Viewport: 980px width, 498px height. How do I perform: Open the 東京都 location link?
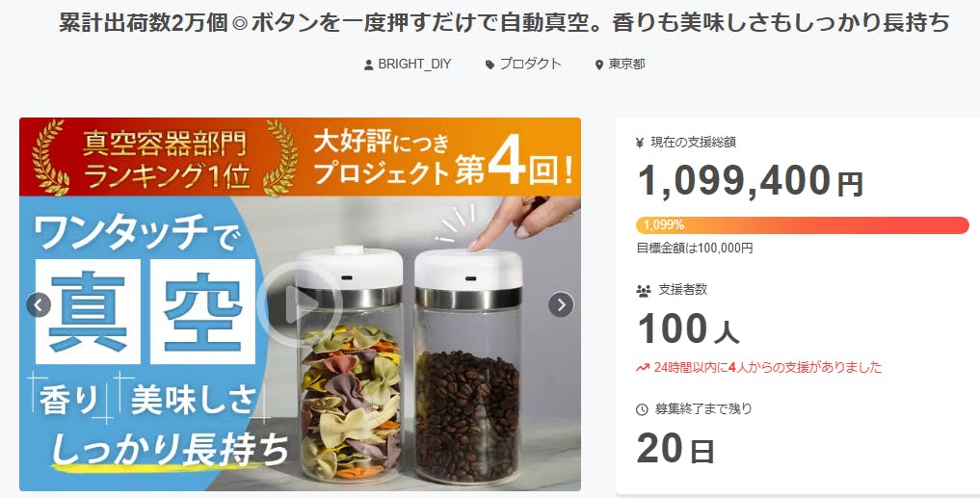(627, 65)
